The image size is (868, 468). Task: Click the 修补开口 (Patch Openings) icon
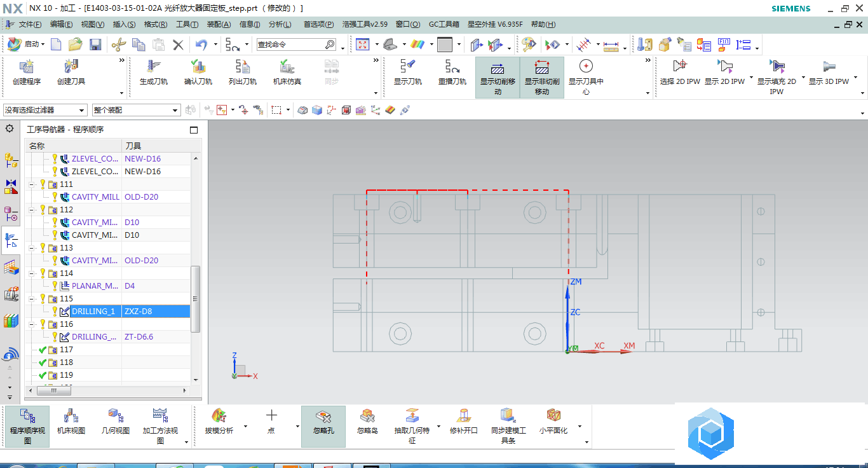[463, 416]
